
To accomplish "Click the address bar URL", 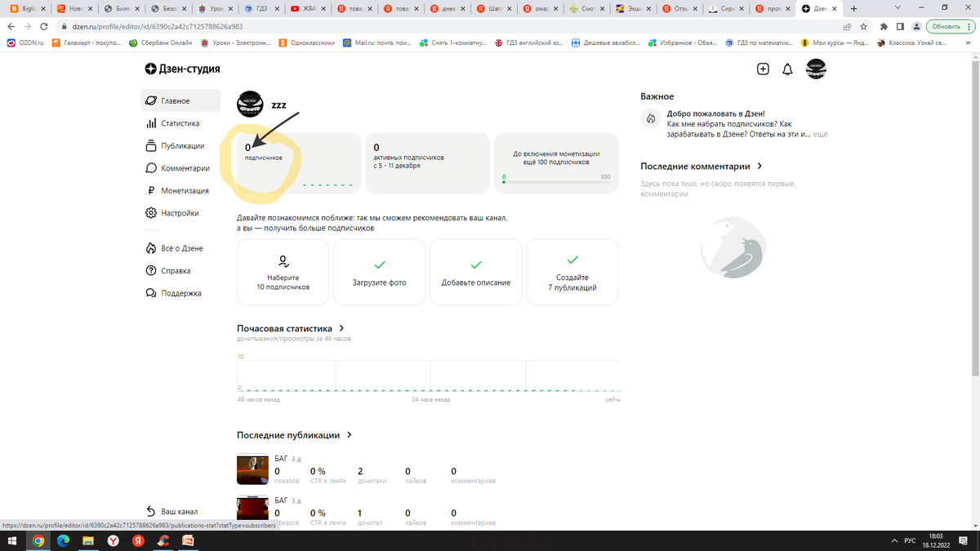I will click(158, 26).
